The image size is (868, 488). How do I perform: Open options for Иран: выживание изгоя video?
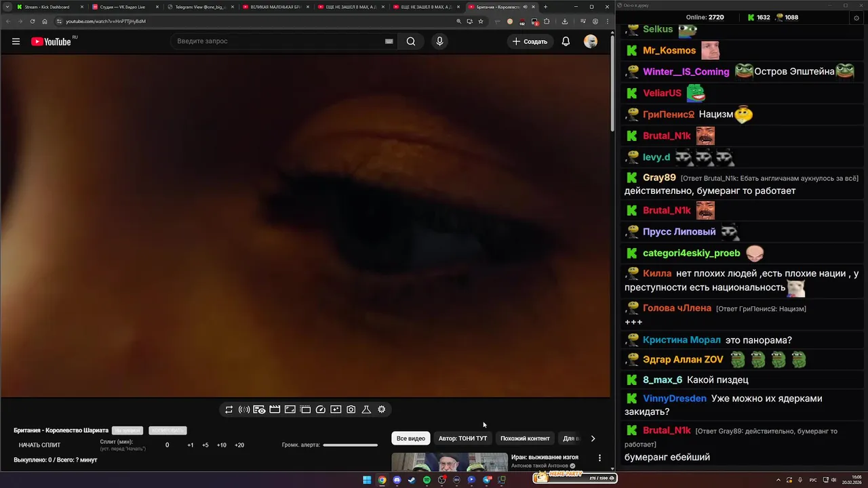599,458
